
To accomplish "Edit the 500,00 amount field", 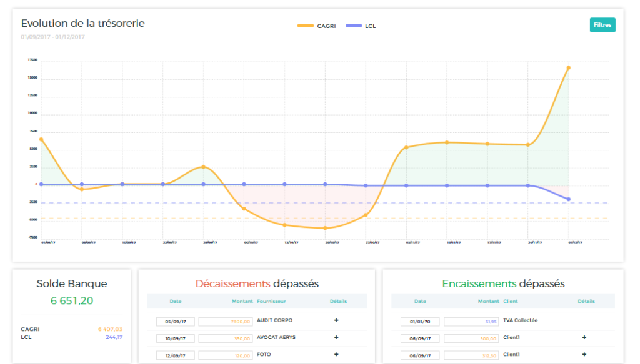I will point(471,339).
